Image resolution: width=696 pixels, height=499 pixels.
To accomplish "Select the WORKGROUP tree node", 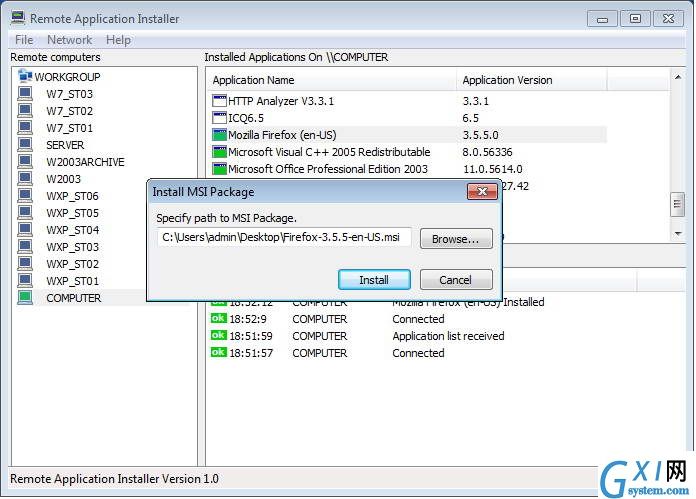I will 67,77.
